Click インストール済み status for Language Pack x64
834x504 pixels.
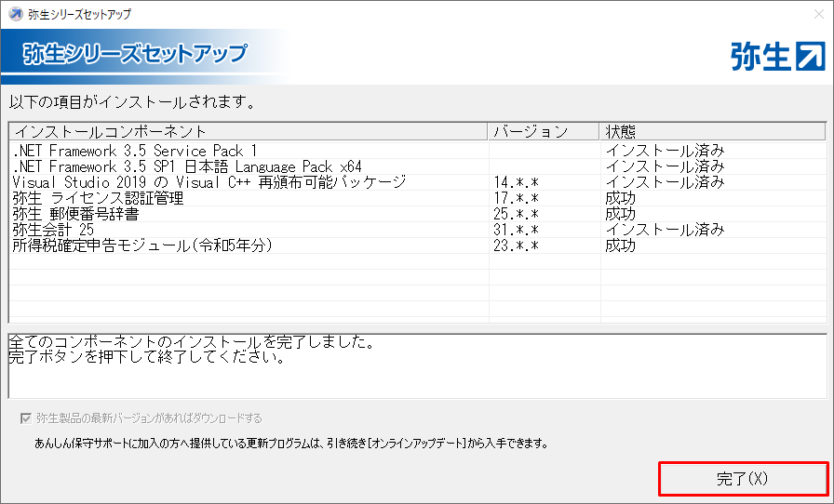[x=665, y=166]
